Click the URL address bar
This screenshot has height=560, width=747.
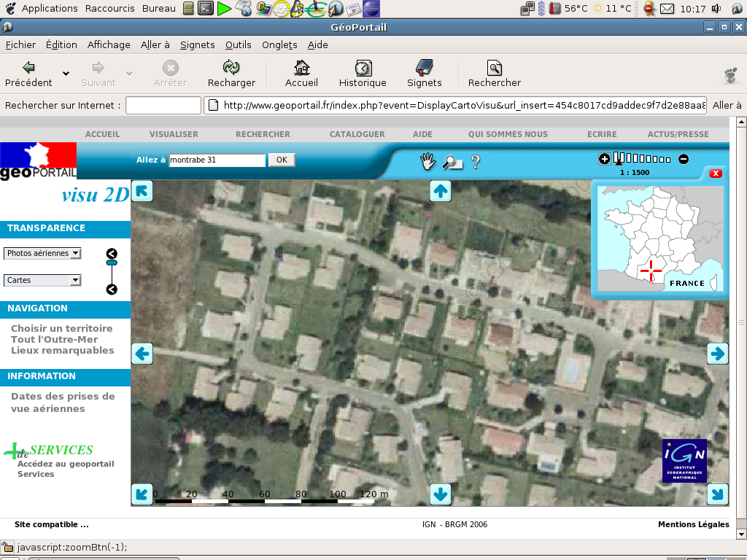pos(455,105)
